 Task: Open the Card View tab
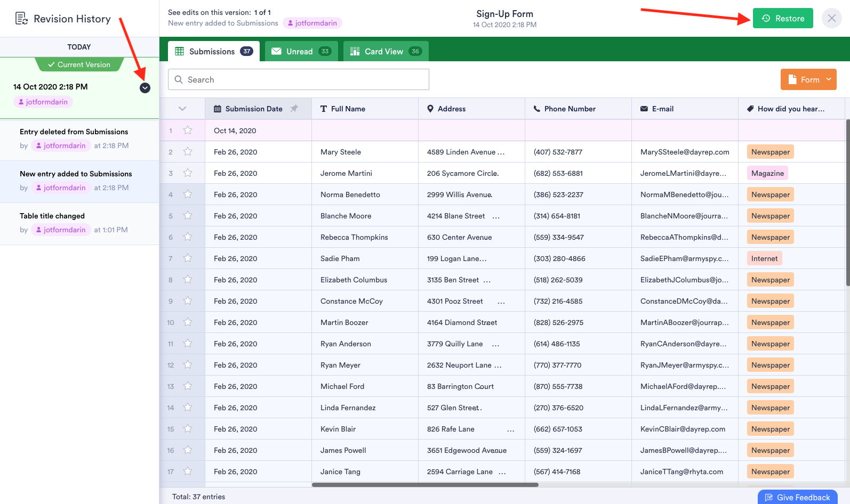point(386,52)
